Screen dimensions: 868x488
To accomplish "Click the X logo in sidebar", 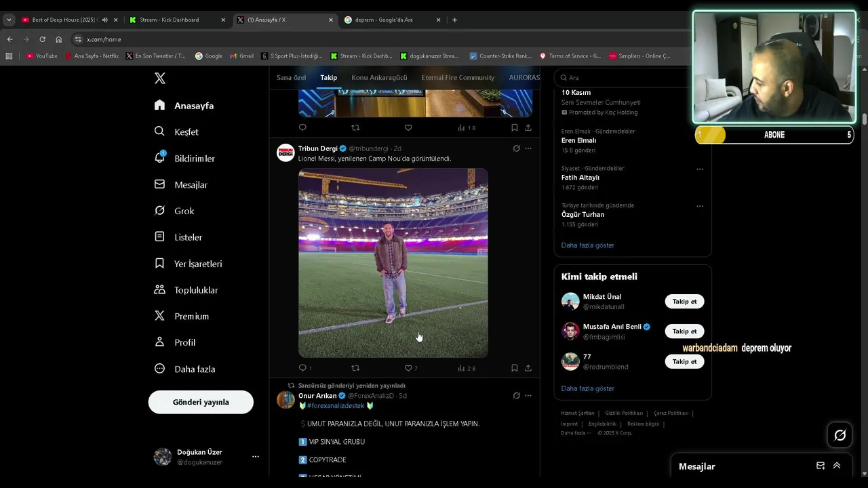I will coord(160,79).
